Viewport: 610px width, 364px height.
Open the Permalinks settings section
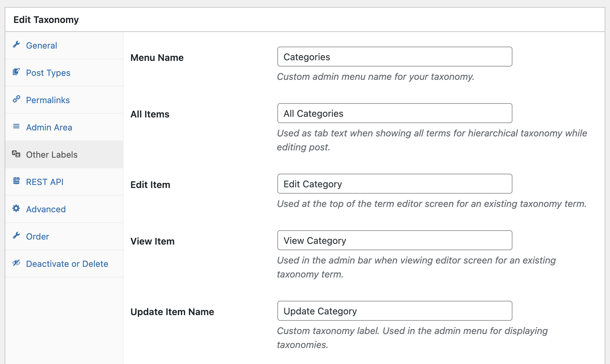(x=48, y=99)
